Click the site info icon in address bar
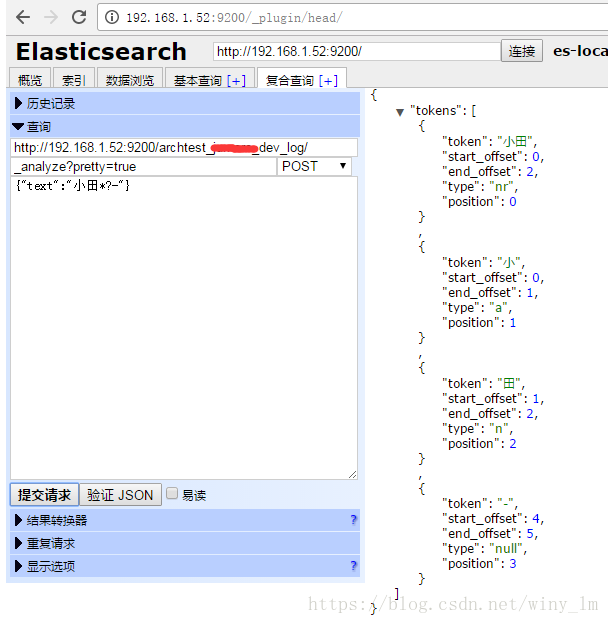 tap(112, 17)
